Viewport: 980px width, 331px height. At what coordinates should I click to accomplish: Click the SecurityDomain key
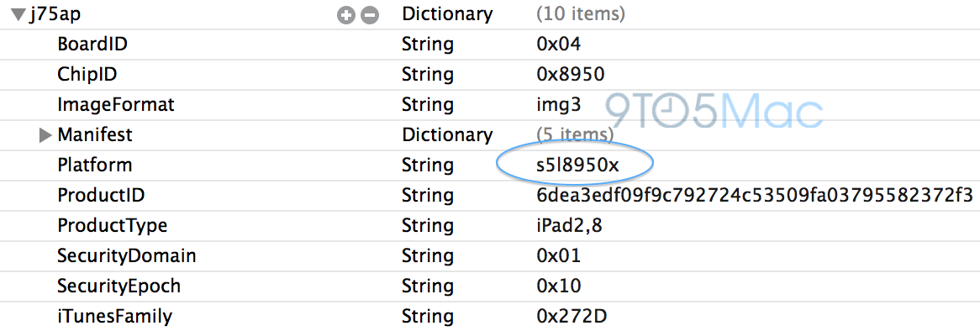point(127,255)
